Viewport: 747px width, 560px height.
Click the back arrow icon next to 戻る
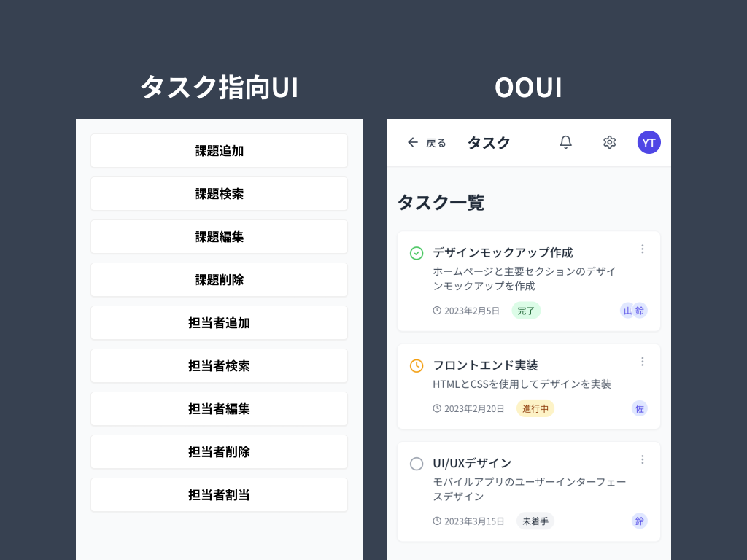413,142
